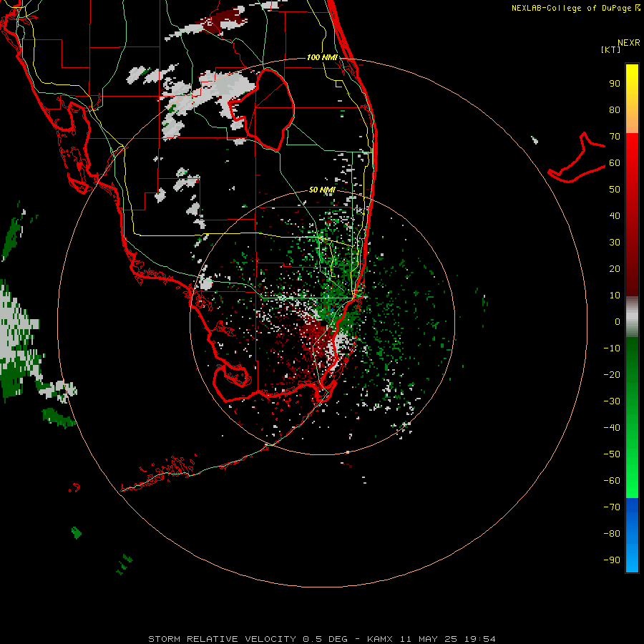Click the 0 value on the velocity scale
The image size is (644, 644).
click(618, 322)
